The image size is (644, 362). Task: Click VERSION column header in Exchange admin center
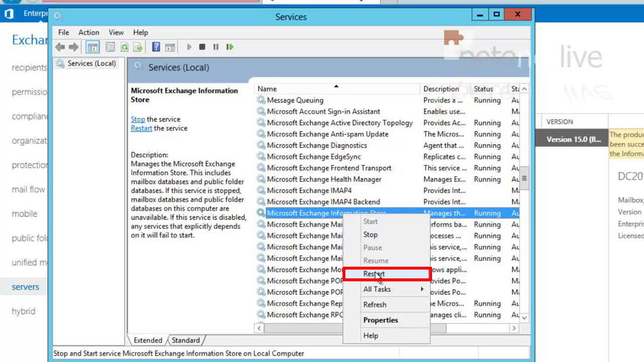(559, 122)
